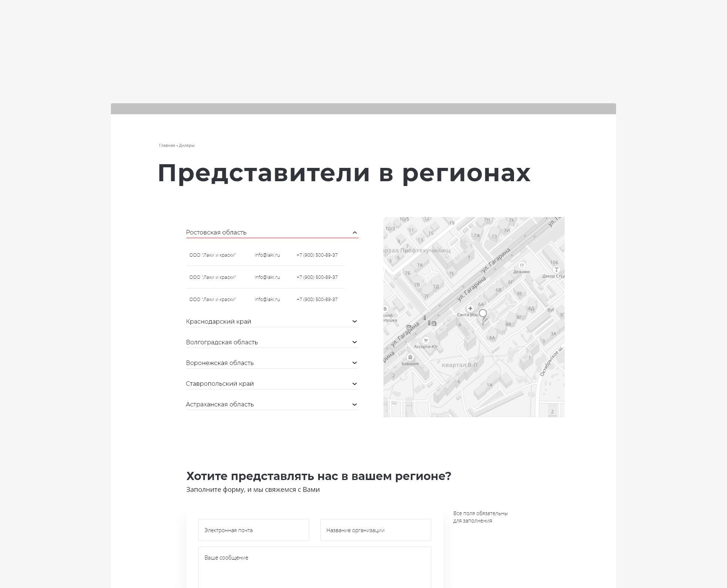Screen dimensions: 727x588
Task: Click the Все поля обязательны для заполнения note
Action: click(481, 517)
